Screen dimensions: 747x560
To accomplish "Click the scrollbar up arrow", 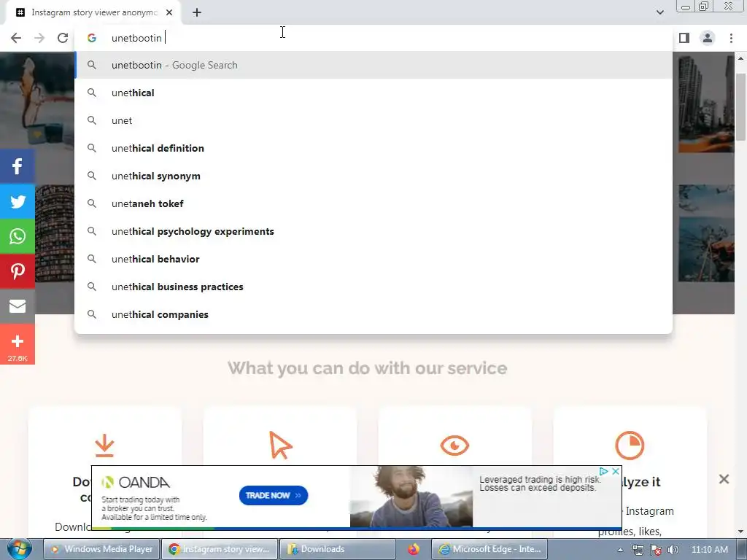I will [x=741, y=58].
